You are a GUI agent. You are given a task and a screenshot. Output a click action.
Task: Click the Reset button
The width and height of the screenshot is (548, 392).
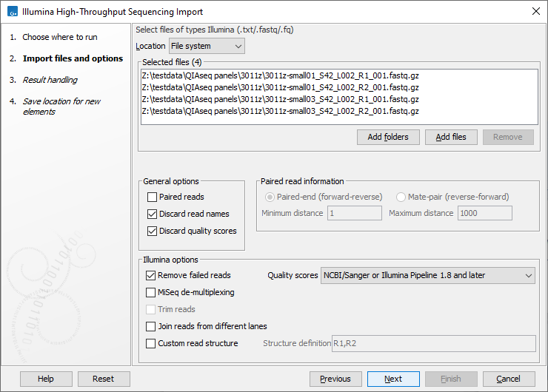pos(104,379)
